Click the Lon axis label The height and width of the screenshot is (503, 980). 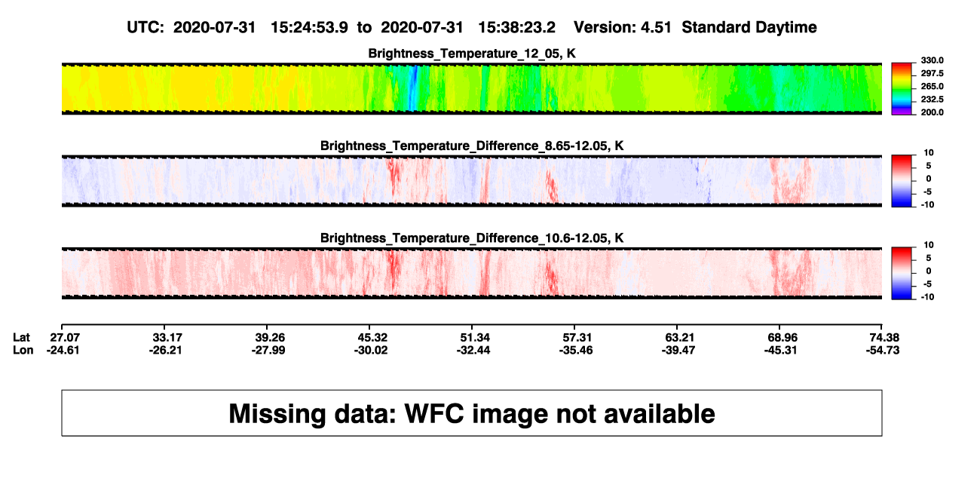pos(23,351)
